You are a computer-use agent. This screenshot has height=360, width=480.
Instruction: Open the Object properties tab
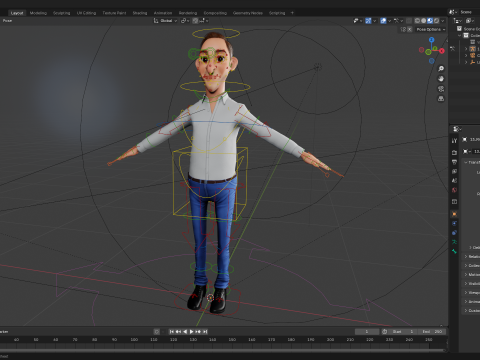coord(454,214)
